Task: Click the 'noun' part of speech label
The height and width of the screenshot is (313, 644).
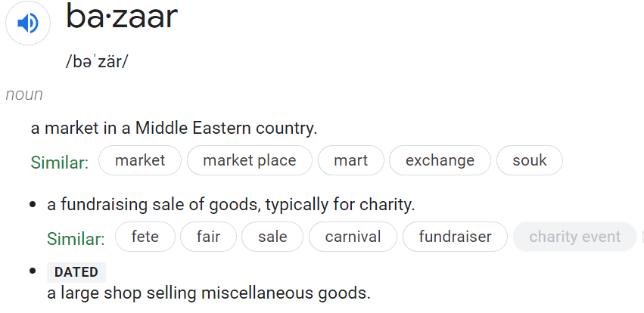Action: click(x=24, y=95)
